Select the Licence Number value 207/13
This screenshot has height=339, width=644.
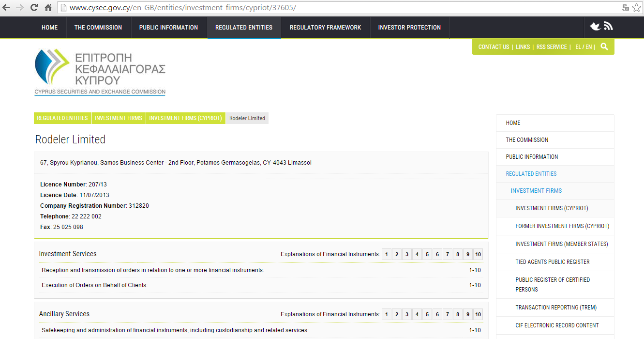pyautogui.click(x=98, y=185)
